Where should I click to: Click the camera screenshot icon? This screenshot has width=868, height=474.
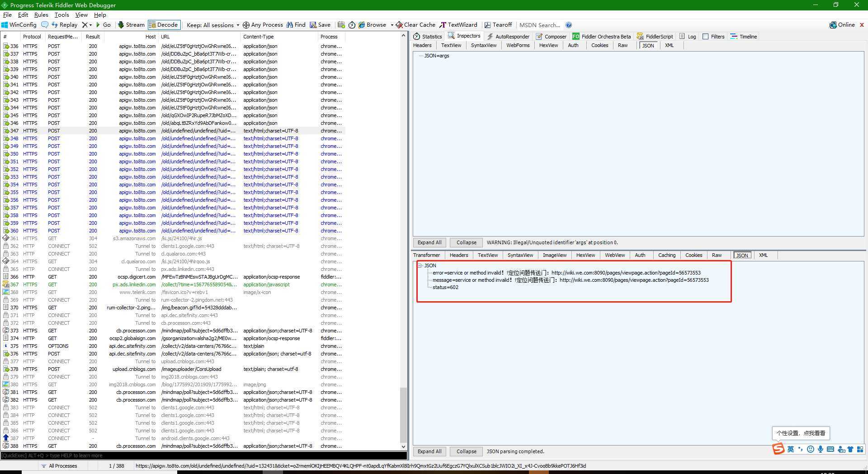(341, 25)
